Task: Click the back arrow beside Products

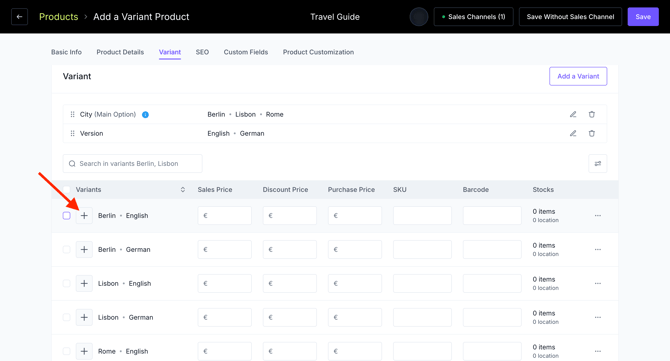Action: (19, 17)
